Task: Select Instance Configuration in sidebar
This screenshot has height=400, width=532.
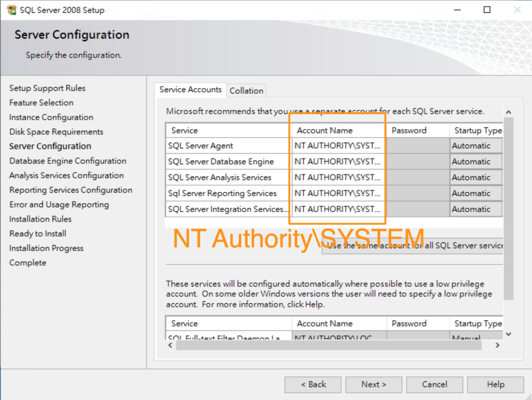Action: pyautogui.click(x=51, y=117)
